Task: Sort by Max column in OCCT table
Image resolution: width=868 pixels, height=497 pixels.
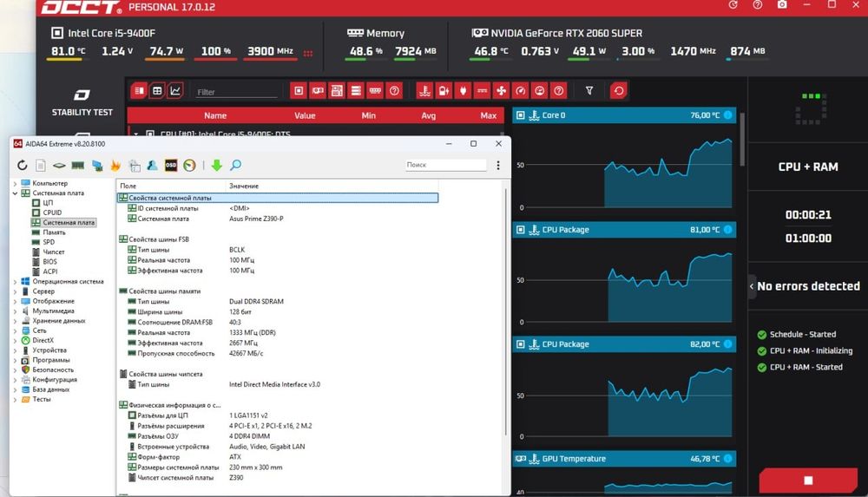Action: (488, 115)
